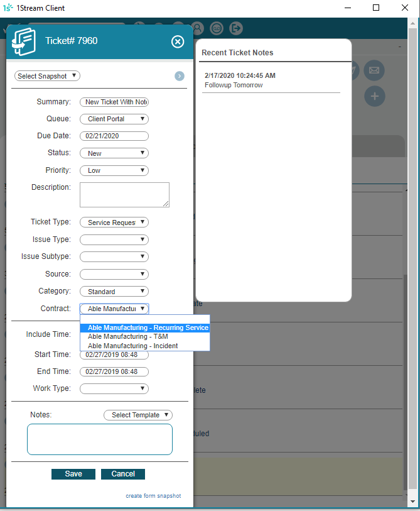Click the scroll up arrow of window scrollbar
Screen dimensions: 420x511
click(x=412, y=23)
